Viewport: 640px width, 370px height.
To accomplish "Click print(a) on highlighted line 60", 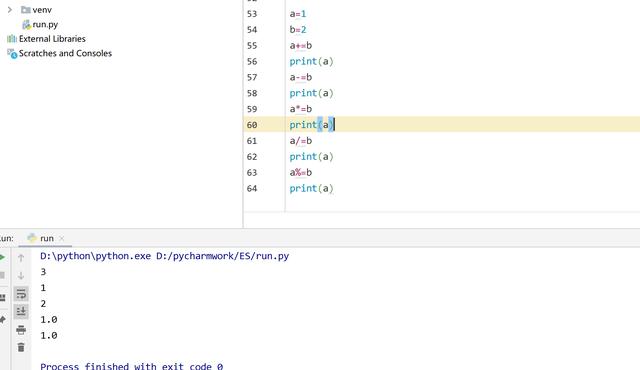I will click(311, 125).
